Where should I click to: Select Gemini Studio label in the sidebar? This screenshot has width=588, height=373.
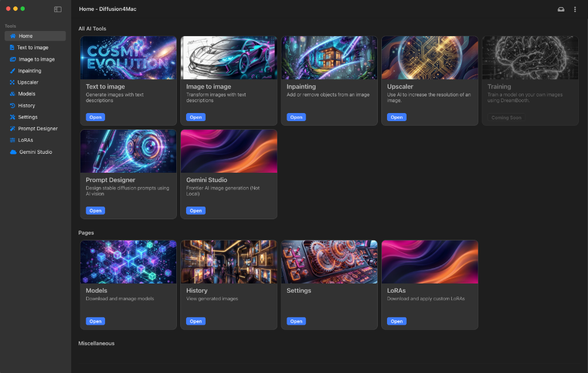point(36,152)
